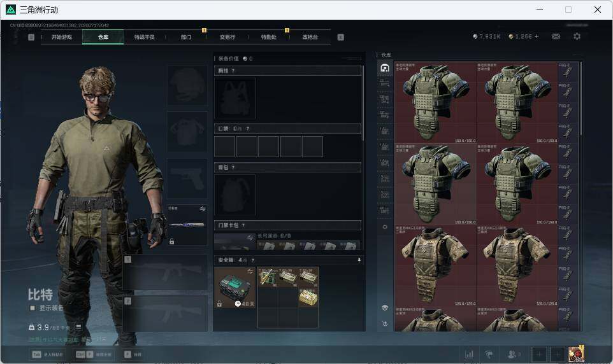Viewport: 613px width, 364px height.
Task: Open the 开始游戏 tab
Action: (62, 37)
